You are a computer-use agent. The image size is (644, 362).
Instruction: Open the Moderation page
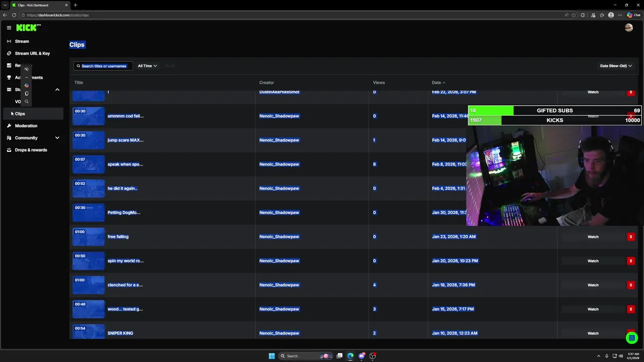click(x=26, y=126)
